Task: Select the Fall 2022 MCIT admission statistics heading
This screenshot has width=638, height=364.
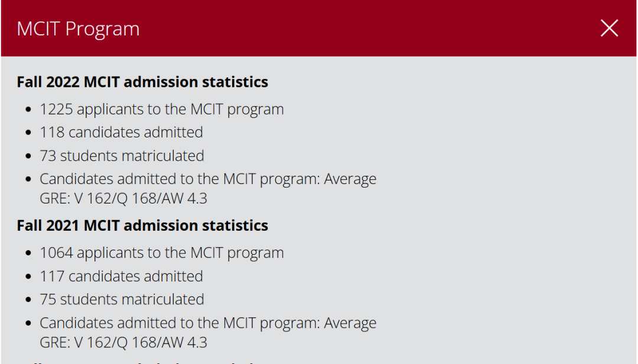Action: coord(142,82)
